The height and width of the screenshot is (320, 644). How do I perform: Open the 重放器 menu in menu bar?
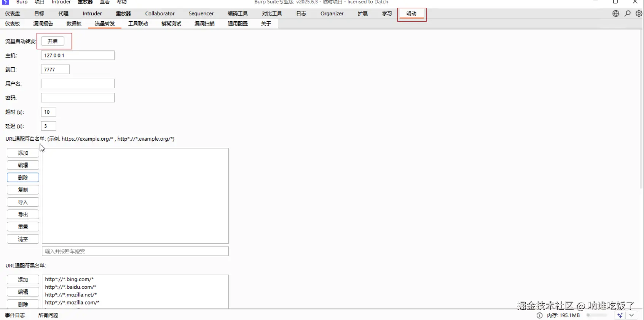[x=85, y=2]
